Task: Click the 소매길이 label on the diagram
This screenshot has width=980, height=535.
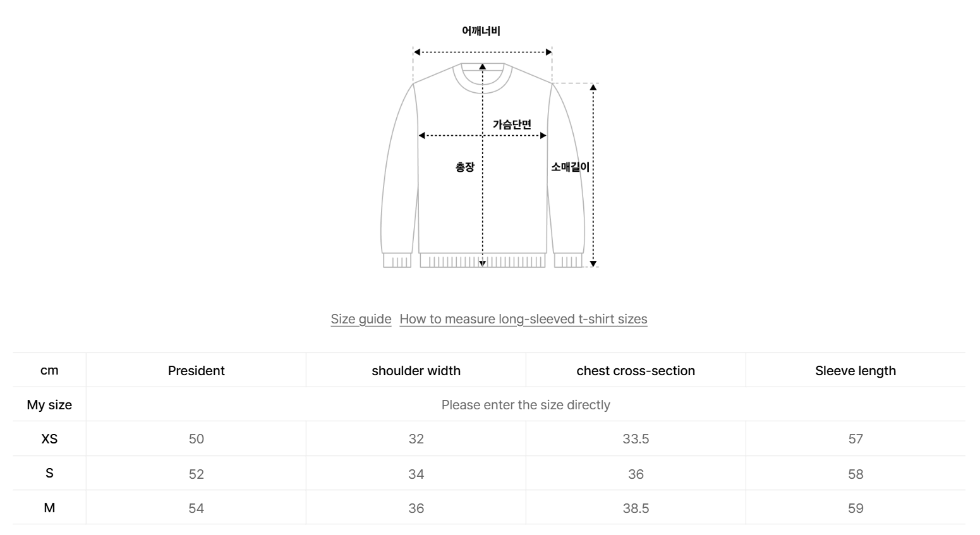Action: click(x=570, y=167)
